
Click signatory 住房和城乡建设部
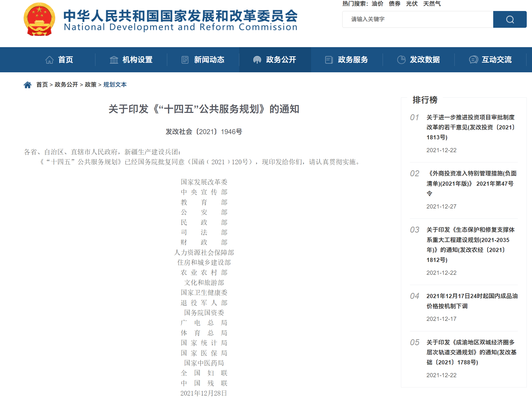coord(204,262)
